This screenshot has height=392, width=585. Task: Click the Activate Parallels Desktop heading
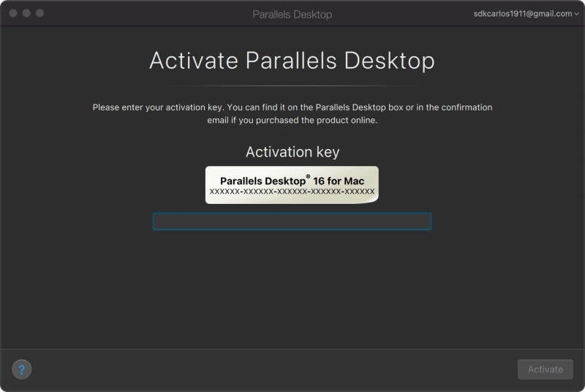(292, 61)
